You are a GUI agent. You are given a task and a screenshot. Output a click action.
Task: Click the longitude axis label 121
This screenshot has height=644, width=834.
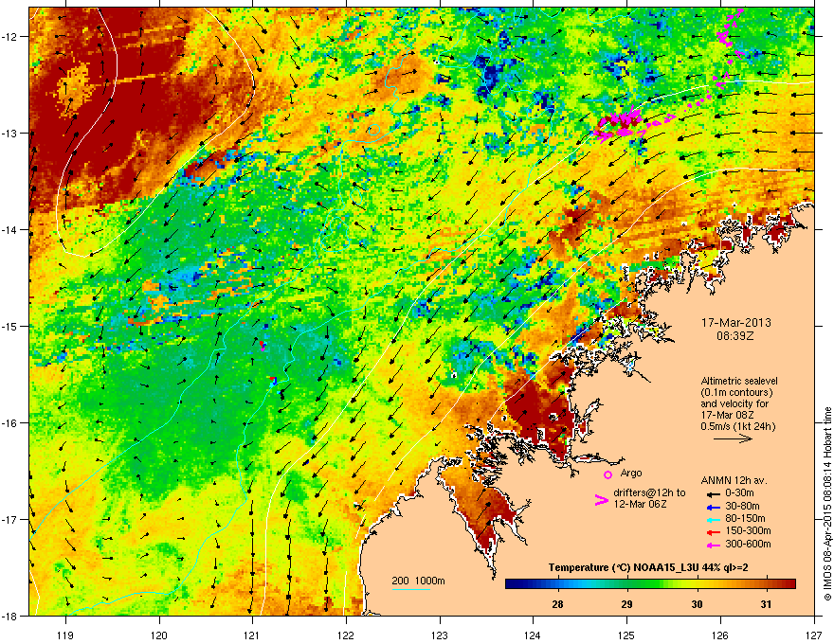click(x=252, y=635)
